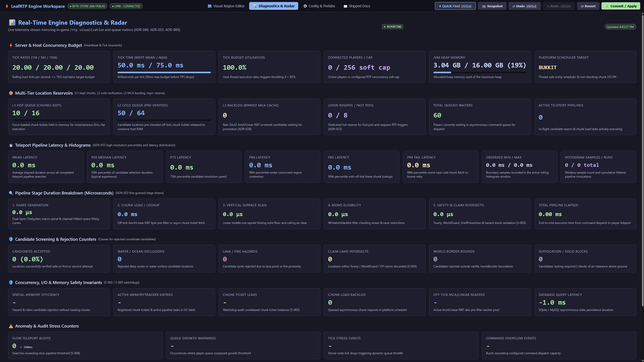
Task: Click the Tick Time MSPT progress bar
Action: pos(164,72)
